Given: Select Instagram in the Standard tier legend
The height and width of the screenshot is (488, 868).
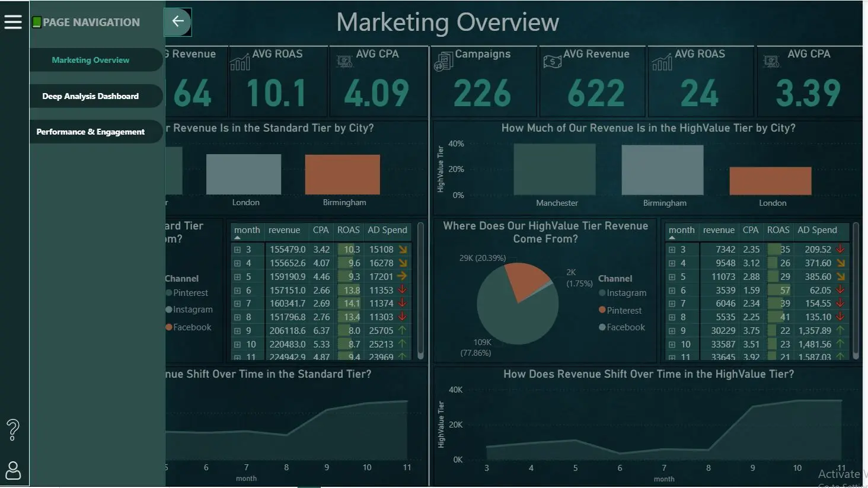Looking at the screenshot, I should 189,310.
